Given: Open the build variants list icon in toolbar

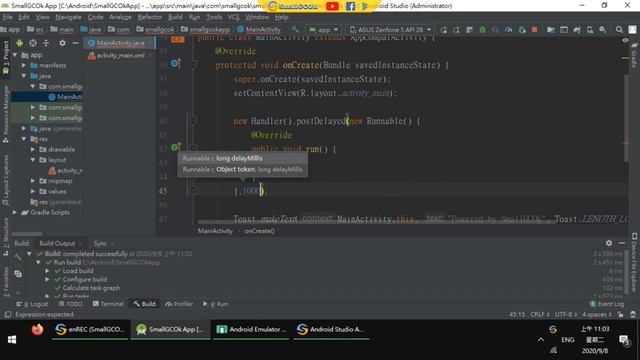Looking at the screenshot, I should (x=469, y=30).
